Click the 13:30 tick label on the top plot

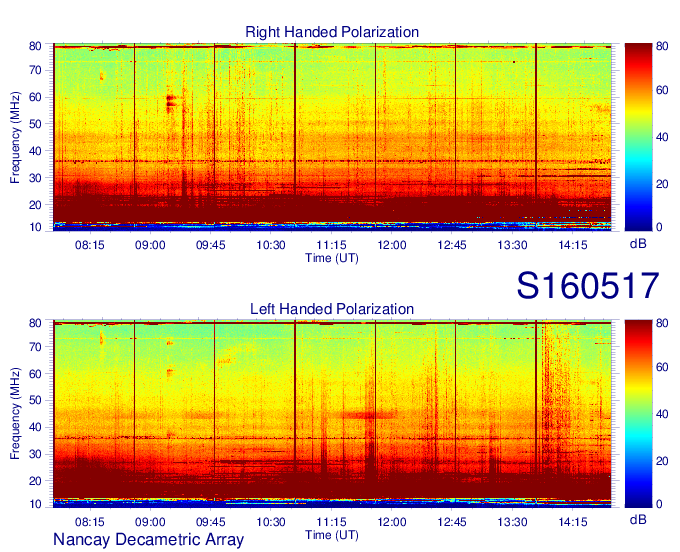coord(512,245)
